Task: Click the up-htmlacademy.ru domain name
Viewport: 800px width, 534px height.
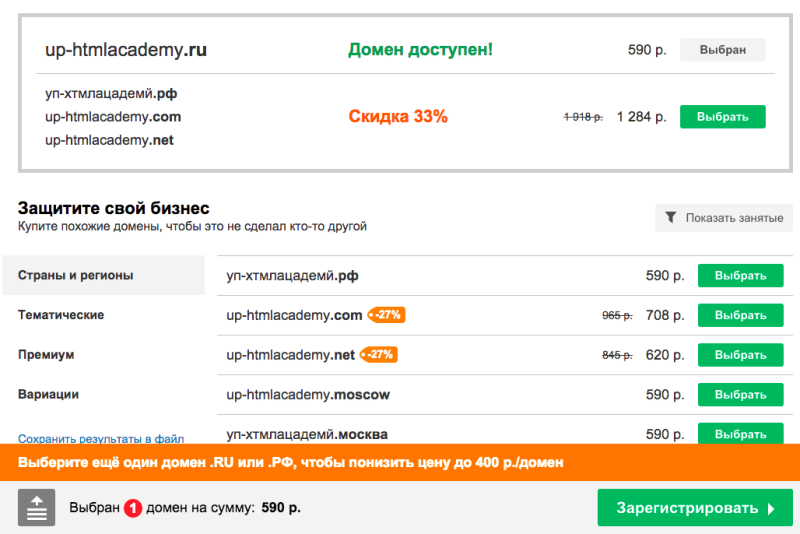Action: 126,50
